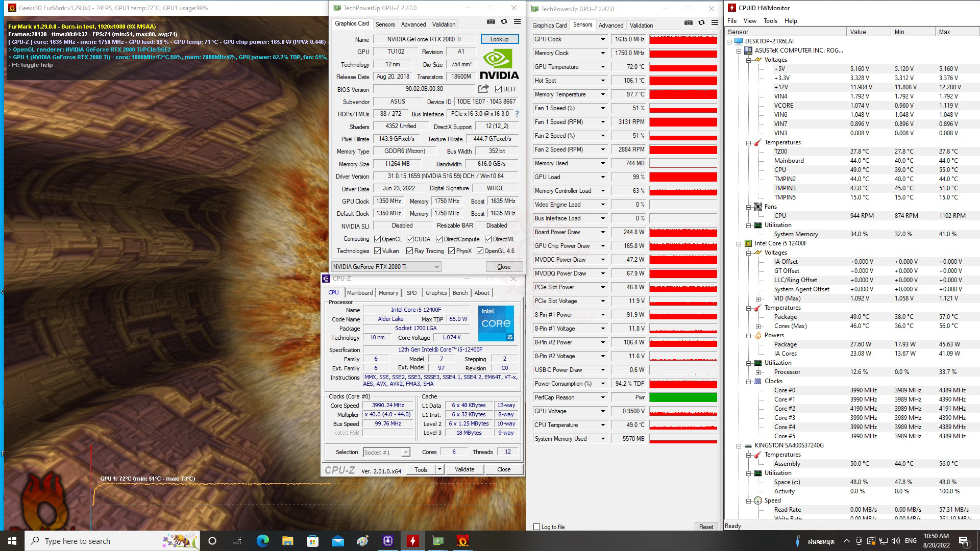Click the GPU-Z screenshot camera icon
Viewport: 980px width, 551px height.
(491, 22)
